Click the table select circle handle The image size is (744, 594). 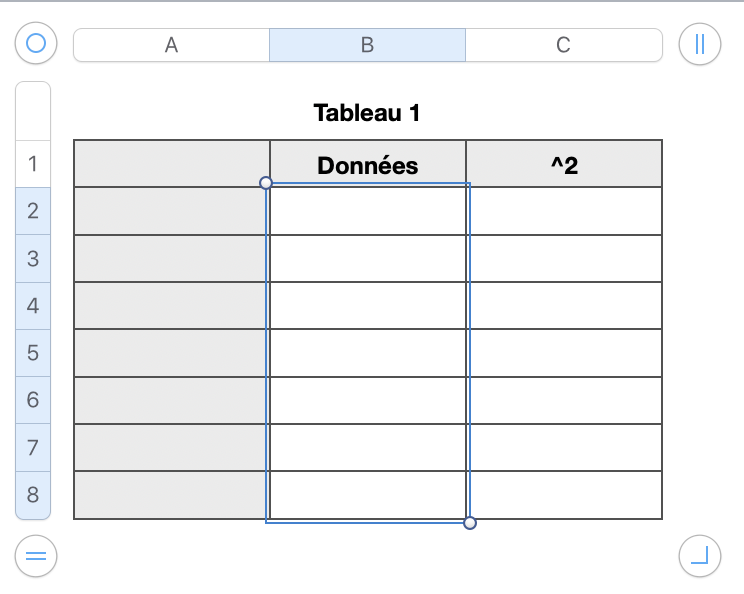[36, 43]
